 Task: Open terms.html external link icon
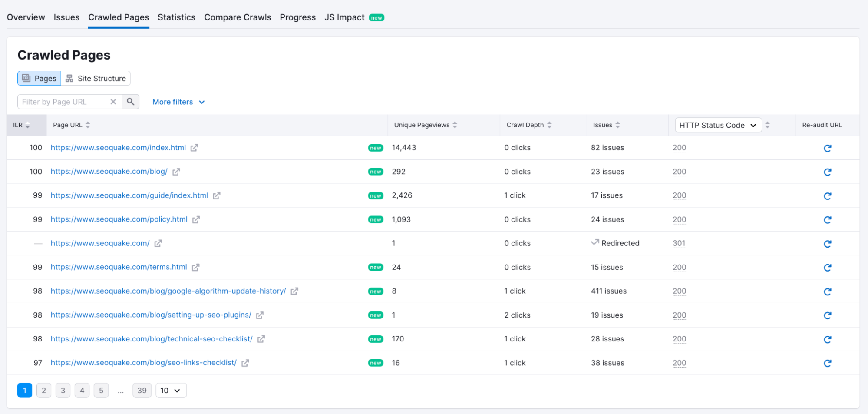(195, 267)
